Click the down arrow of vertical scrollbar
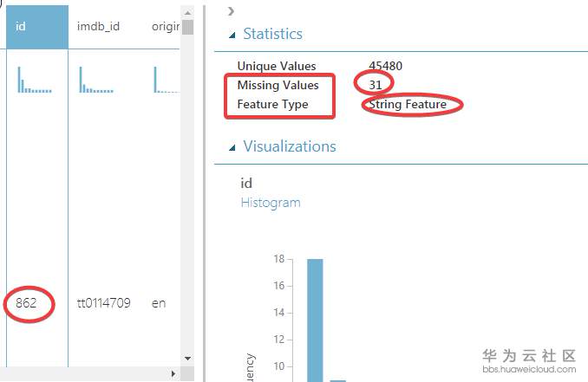The image size is (588, 382). pos(187,357)
